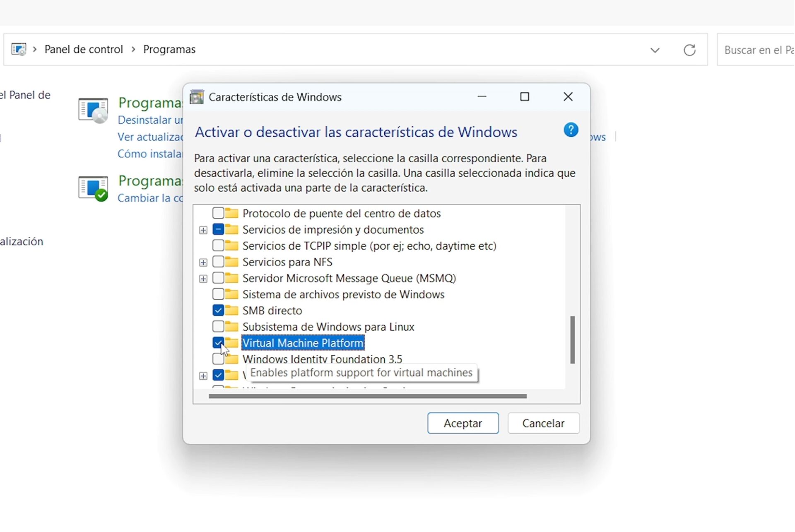The height and width of the screenshot is (532, 795).
Task: Select Subsistema de Windows para Linux label
Action: pos(328,327)
